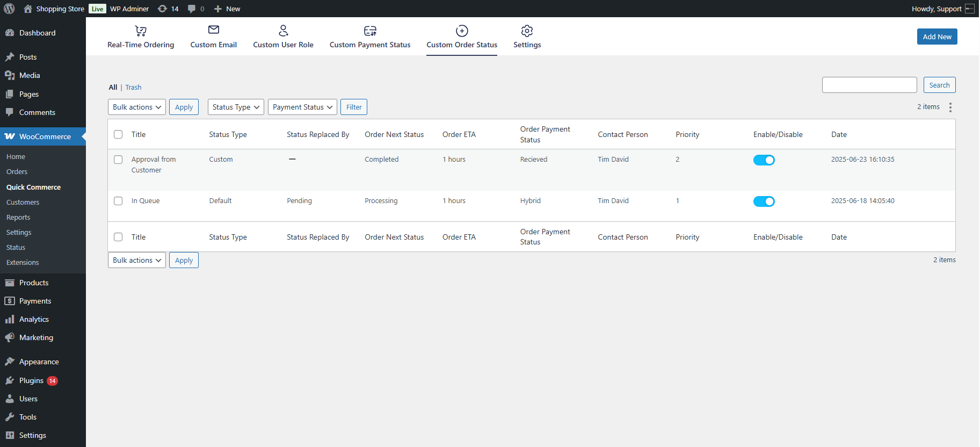
Task: Click the plugin Settings gear icon
Action: [527, 31]
